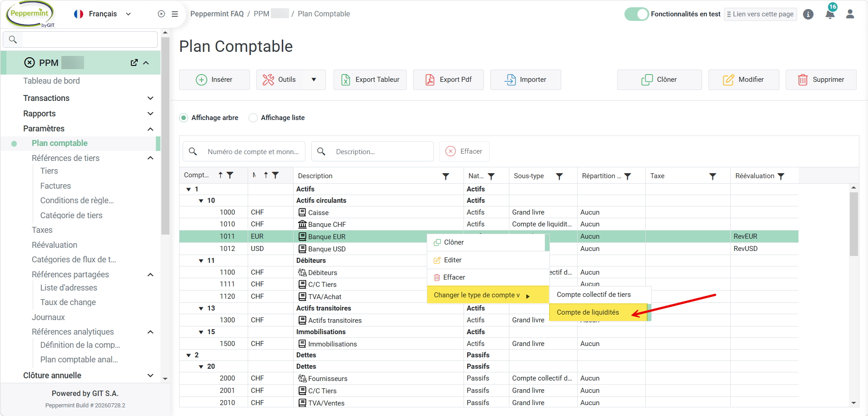The width and height of the screenshot is (868, 416).
Task: Collapse the Paramètres menu section
Action: [x=150, y=129]
